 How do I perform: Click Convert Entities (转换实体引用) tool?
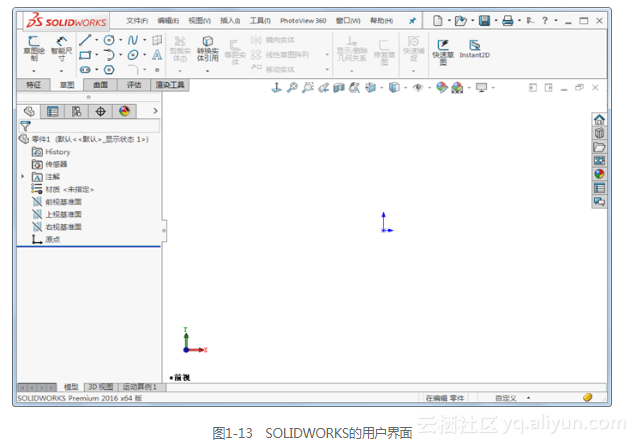[x=208, y=48]
